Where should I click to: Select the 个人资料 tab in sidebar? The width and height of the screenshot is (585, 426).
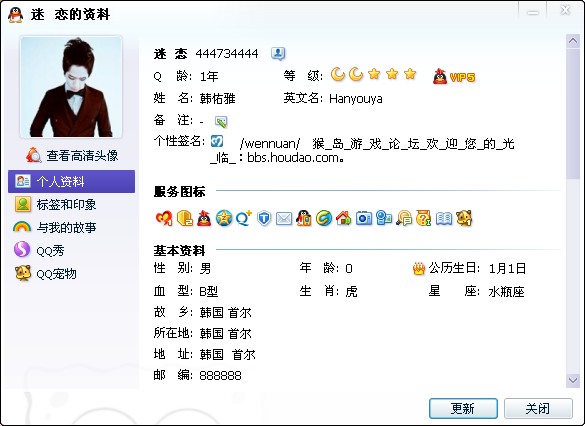(71, 181)
